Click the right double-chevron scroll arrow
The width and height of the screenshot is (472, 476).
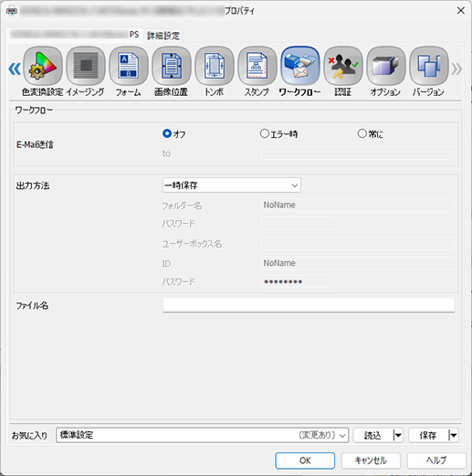pos(456,69)
